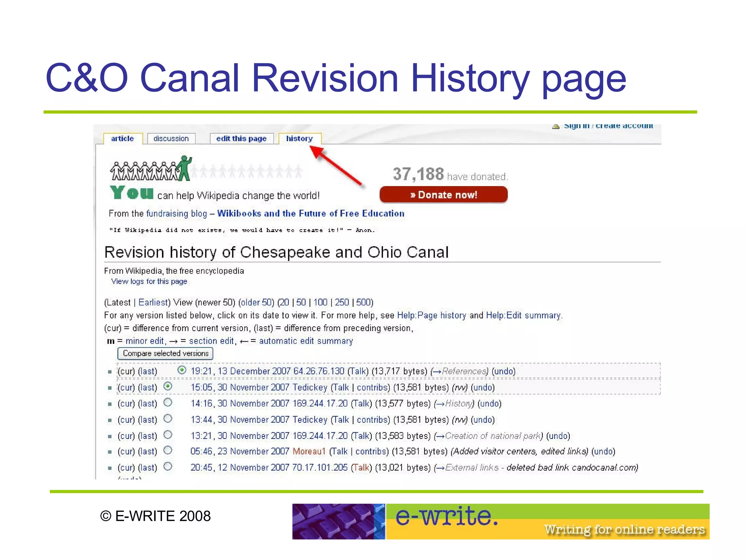Switch to the discussion tab
The width and height of the screenshot is (747, 560).
click(x=171, y=139)
